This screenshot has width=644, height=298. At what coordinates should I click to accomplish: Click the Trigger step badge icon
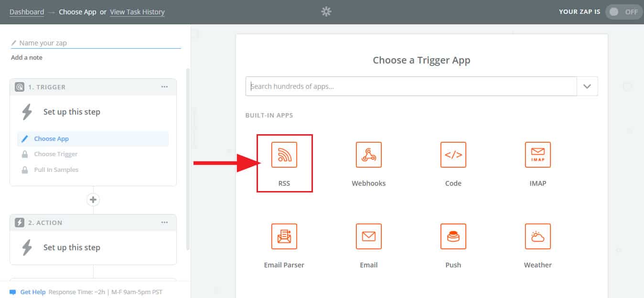coord(20,87)
